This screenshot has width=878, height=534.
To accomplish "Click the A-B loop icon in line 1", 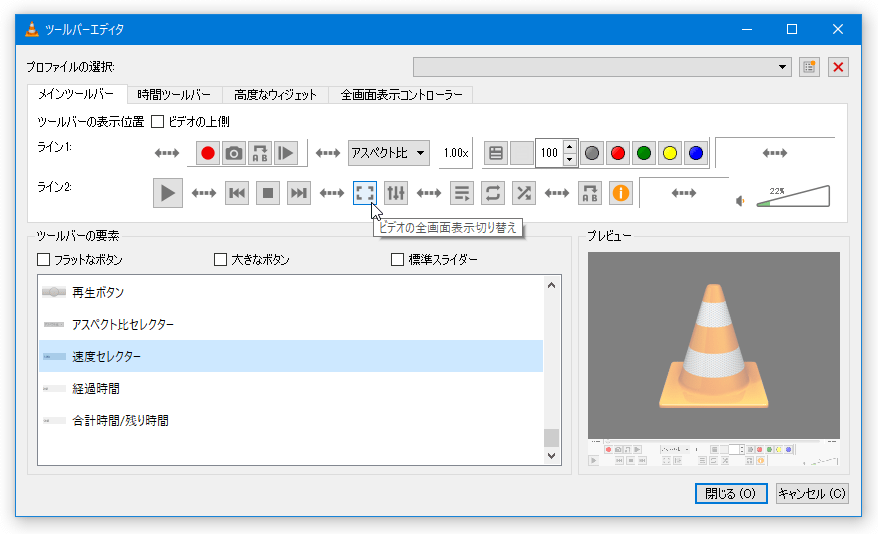I will [260, 153].
